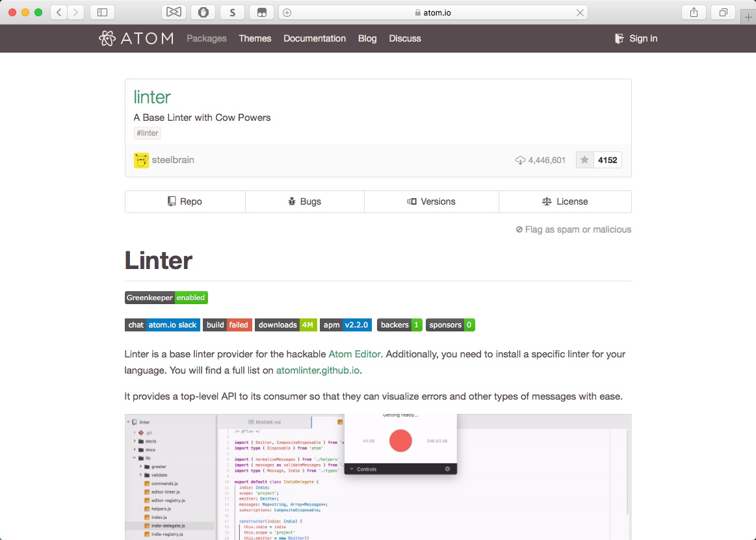Click the #linter tag
Image resolution: width=756 pixels, height=540 pixels.
pos(148,133)
